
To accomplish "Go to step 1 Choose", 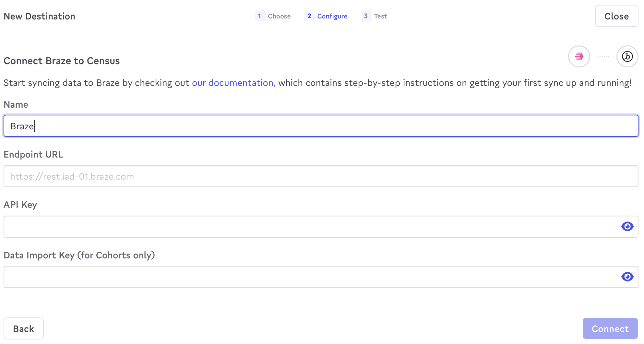I will pos(273,16).
